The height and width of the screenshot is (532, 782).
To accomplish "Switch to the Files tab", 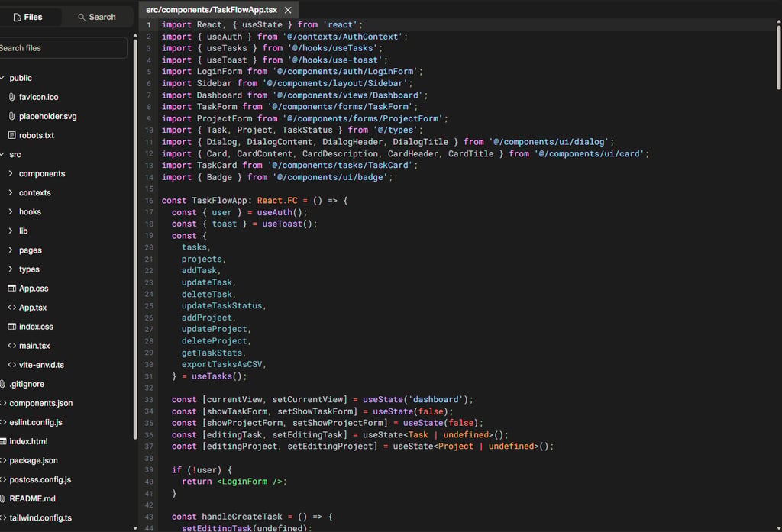I will pyautogui.click(x=28, y=17).
